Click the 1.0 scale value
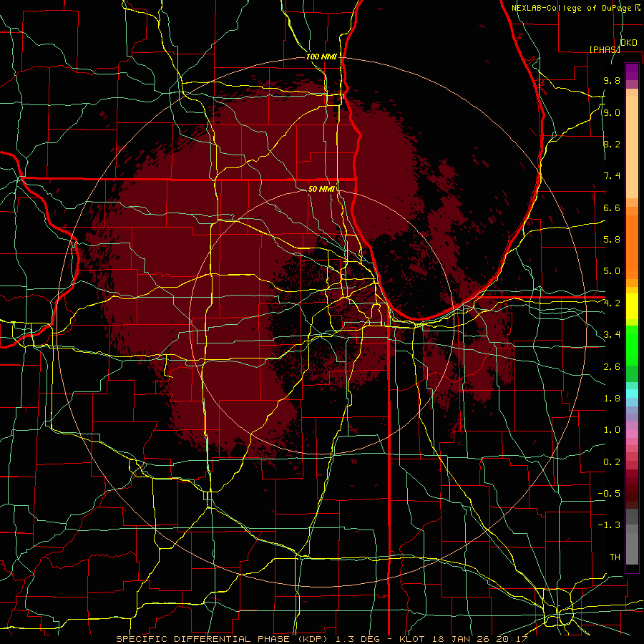This screenshot has height=644, width=644. (x=612, y=430)
